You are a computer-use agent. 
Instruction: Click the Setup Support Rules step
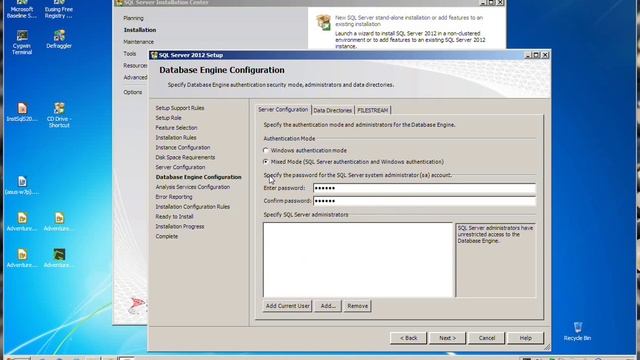point(180,108)
